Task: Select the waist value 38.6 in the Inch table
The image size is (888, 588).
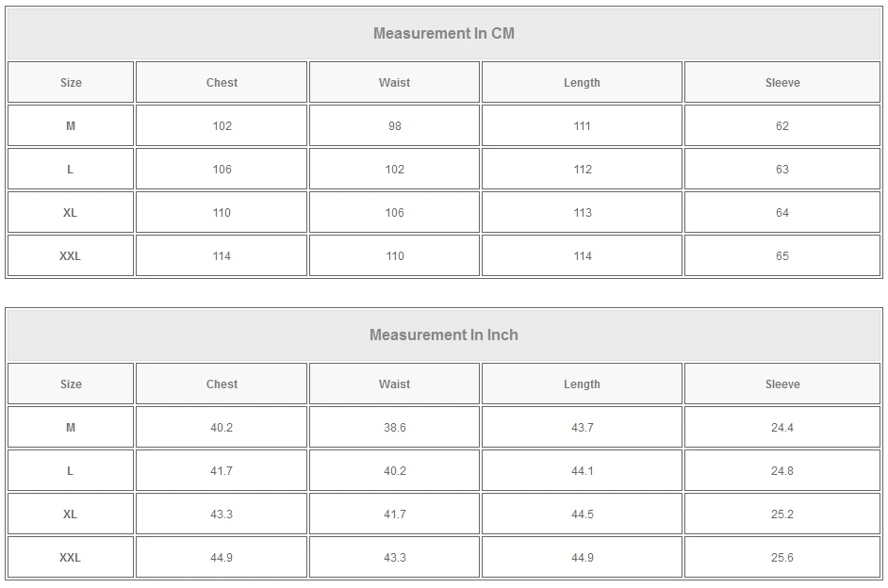Action: [x=394, y=428]
